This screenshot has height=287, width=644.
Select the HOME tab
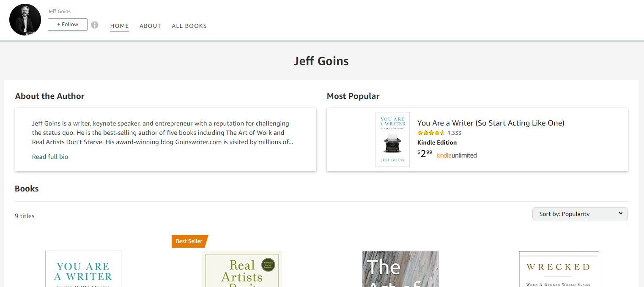[x=119, y=26]
